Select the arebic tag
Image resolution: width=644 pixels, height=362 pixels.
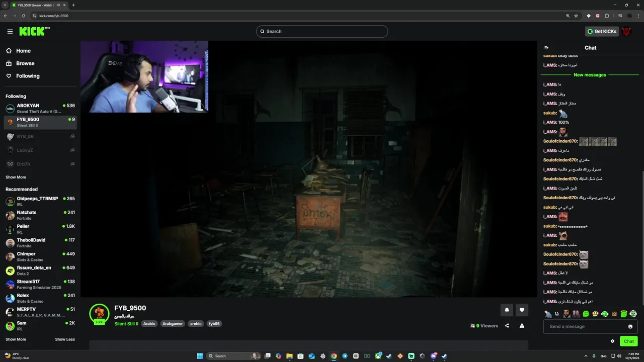click(x=196, y=324)
